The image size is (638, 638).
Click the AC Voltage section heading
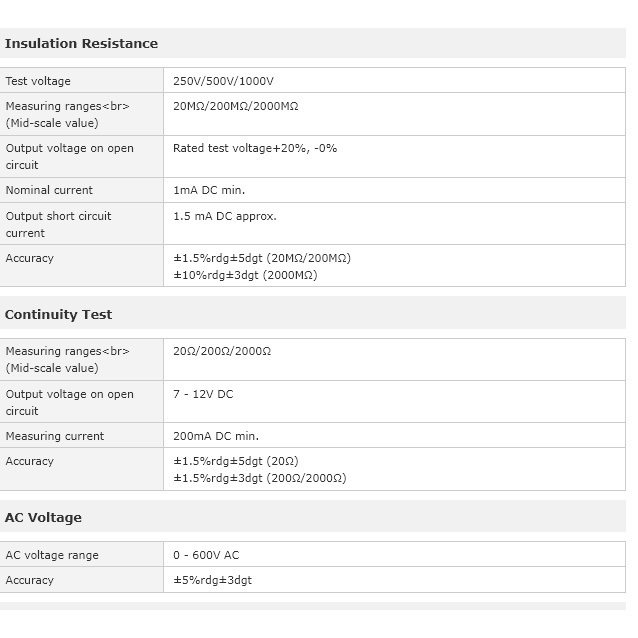pos(43,517)
